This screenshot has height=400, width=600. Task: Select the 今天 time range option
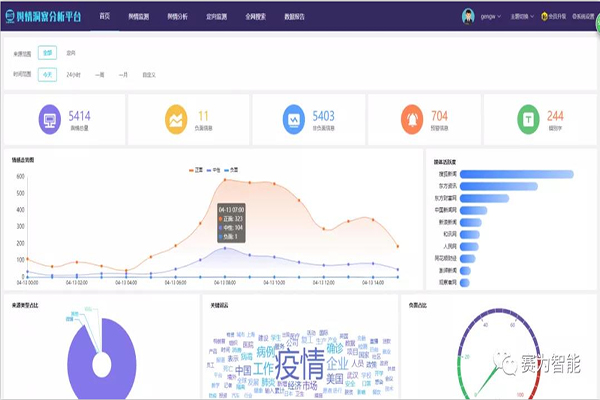coord(49,75)
